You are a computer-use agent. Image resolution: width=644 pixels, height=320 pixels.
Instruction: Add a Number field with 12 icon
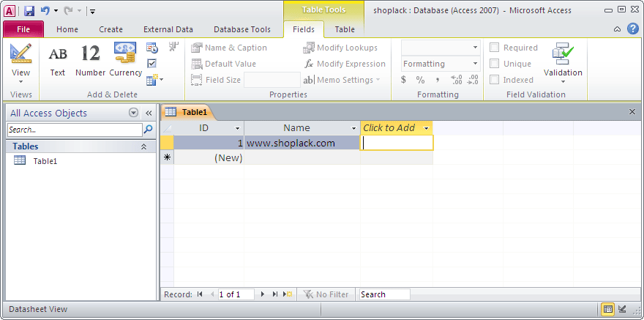point(90,60)
